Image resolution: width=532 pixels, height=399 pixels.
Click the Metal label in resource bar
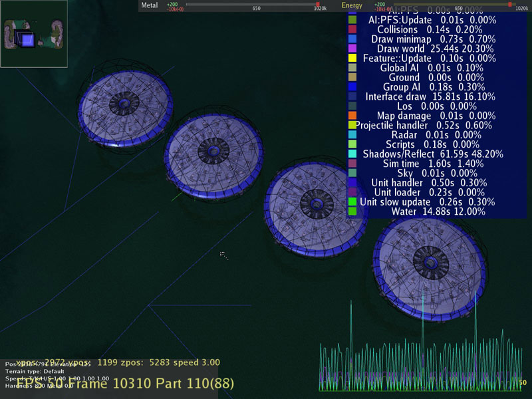tap(149, 5)
